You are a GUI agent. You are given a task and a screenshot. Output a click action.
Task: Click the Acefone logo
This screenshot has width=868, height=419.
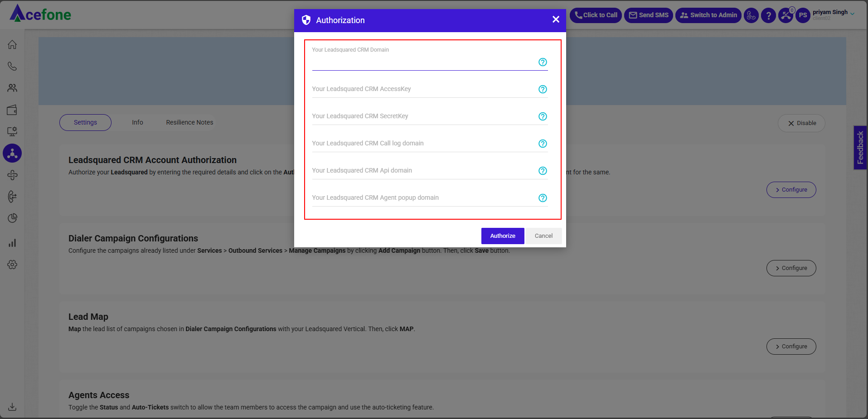pyautogui.click(x=40, y=14)
